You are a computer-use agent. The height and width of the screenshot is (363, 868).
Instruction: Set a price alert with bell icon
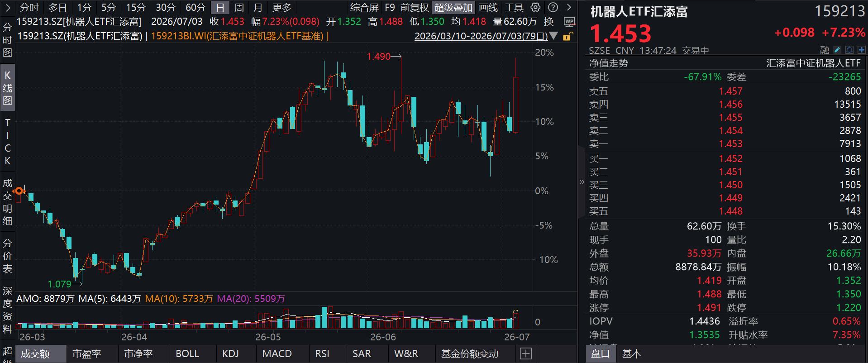pyautogui.click(x=849, y=50)
